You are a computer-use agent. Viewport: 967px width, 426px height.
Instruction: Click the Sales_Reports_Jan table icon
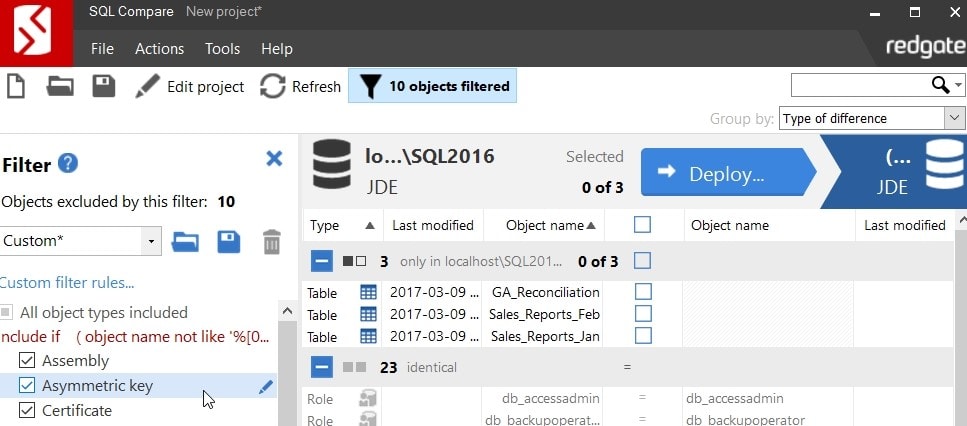pos(368,337)
